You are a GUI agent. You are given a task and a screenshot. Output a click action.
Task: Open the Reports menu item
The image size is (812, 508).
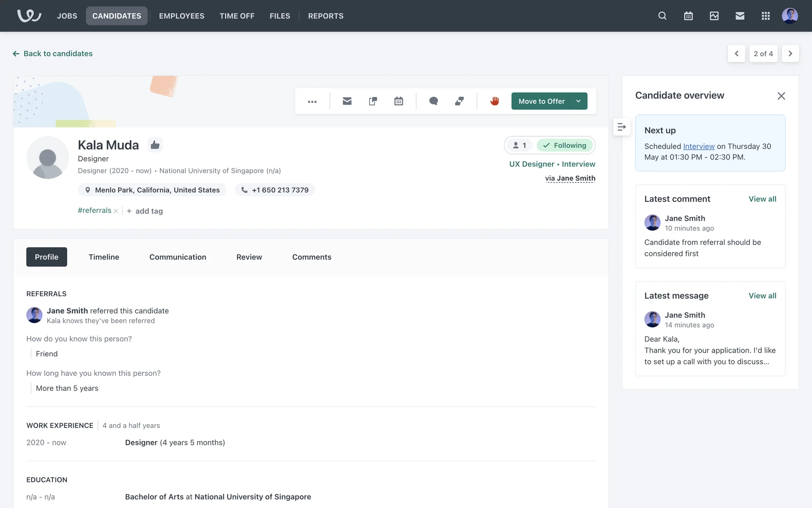coord(326,16)
